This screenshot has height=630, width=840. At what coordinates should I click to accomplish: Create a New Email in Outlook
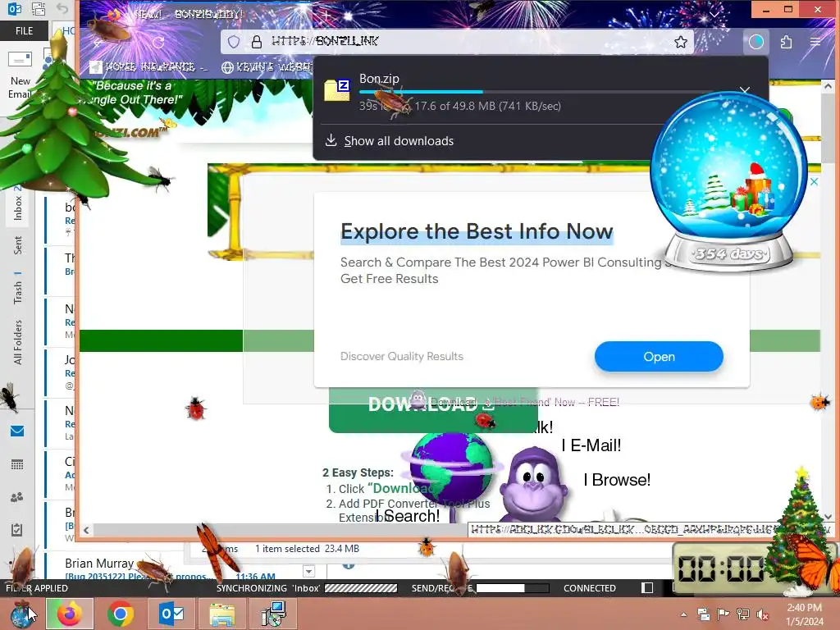(x=21, y=74)
